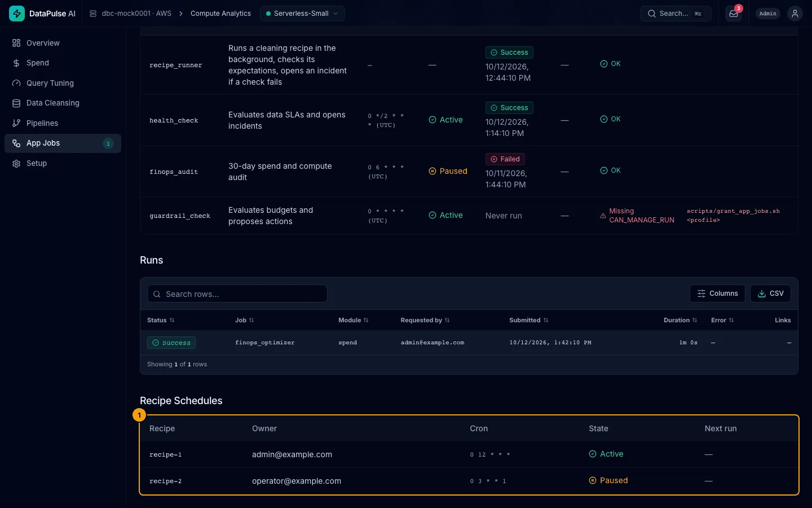Sort runs by Job column
Screen dimensions: 812x508
[245, 320]
